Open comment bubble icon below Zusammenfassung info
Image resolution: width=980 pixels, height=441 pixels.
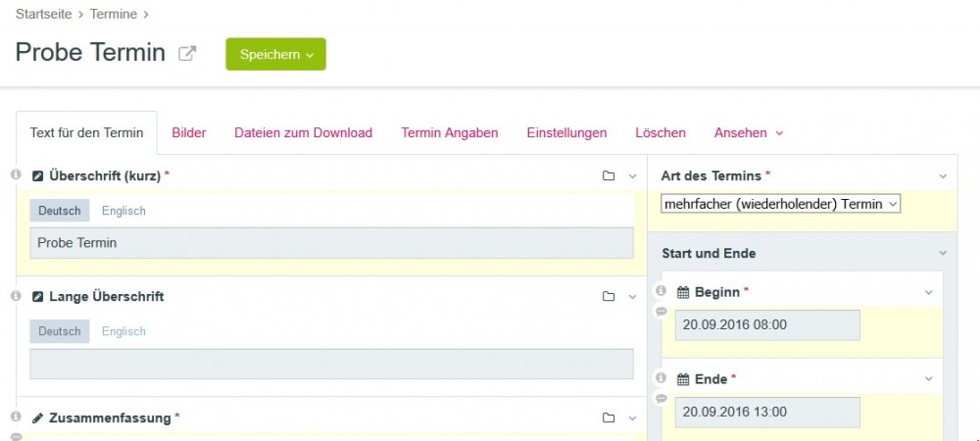click(17, 437)
